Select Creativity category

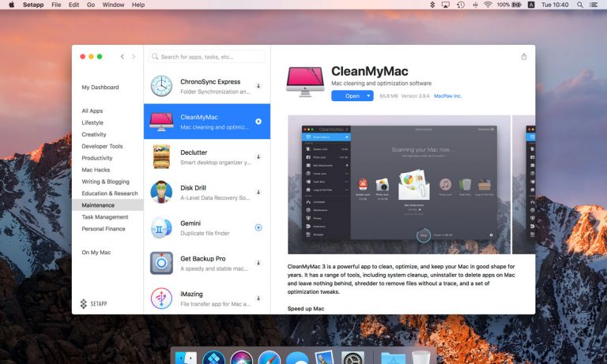[x=94, y=134]
